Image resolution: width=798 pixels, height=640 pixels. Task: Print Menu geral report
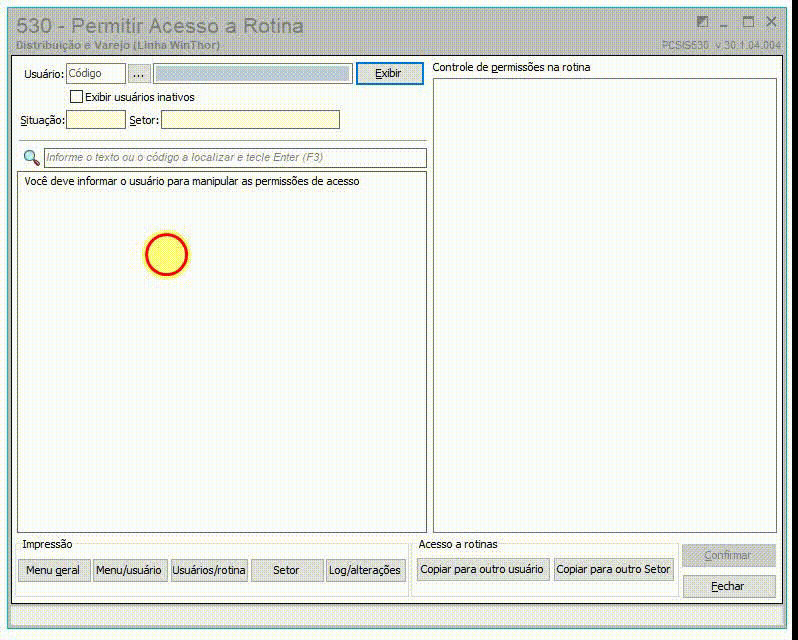tap(54, 570)
